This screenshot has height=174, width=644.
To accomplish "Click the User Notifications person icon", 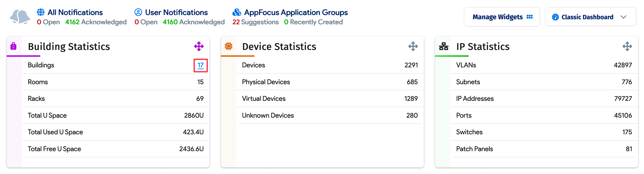I will [138, 12].
